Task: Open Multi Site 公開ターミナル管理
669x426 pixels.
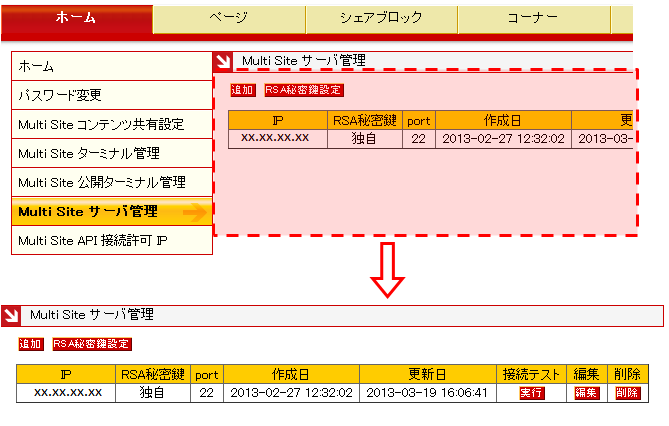Action: click(112, 182)
